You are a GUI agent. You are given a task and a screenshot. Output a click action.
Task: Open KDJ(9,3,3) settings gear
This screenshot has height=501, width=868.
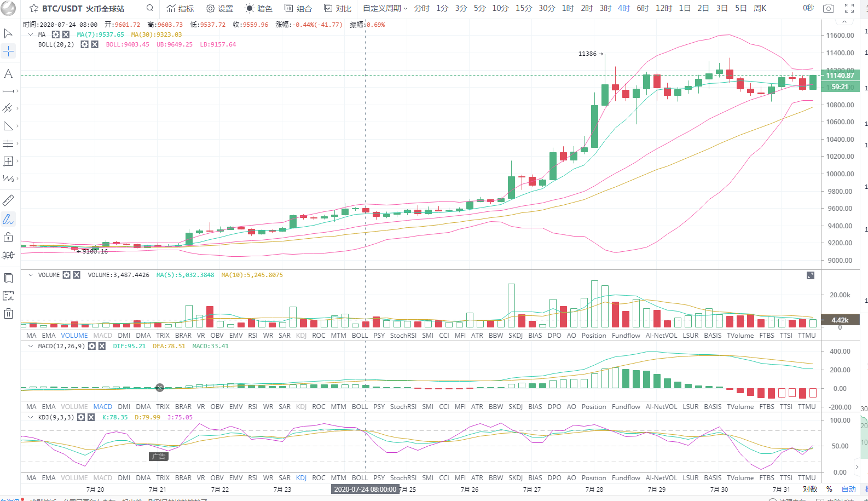click(x=81, y=417)
